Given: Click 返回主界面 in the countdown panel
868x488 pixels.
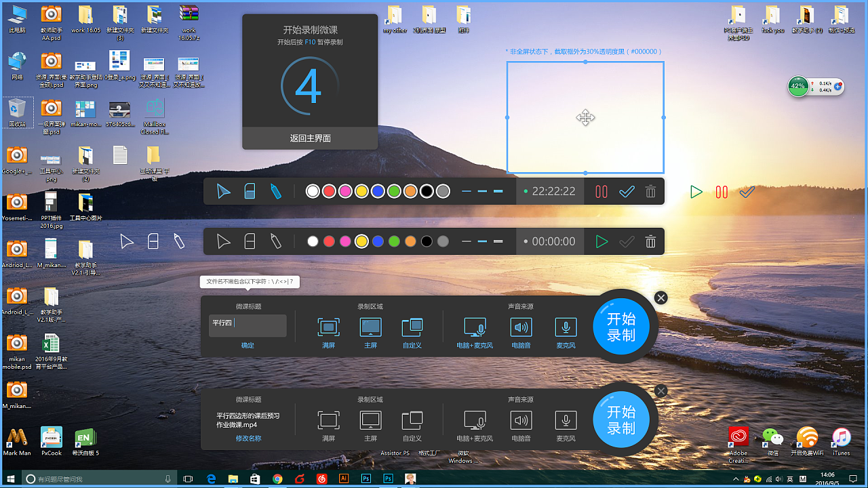Looking at the screenshot, I should (310, 138).
